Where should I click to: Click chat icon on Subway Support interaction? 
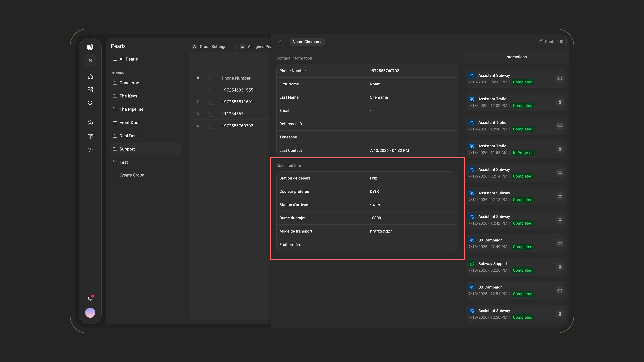(472, 264)
